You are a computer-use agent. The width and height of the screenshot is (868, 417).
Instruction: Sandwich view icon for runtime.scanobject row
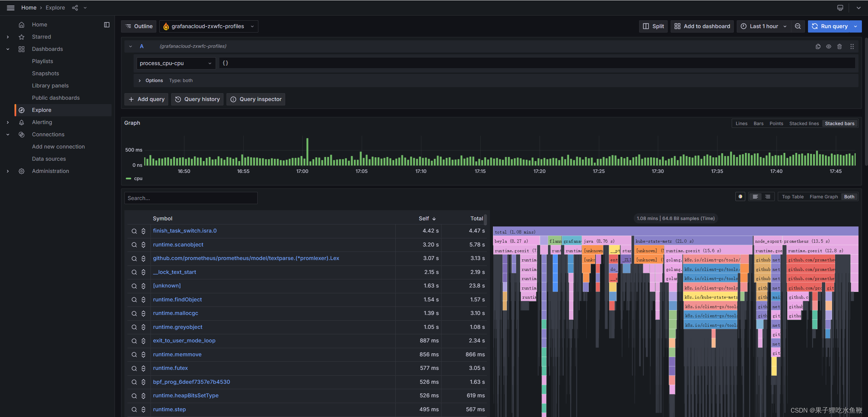coord(143,245)
